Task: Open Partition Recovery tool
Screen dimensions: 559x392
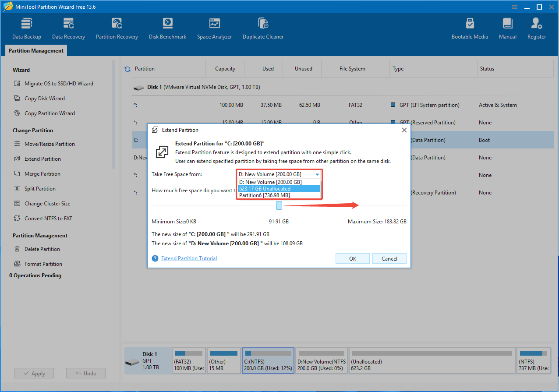Action: click(x=117, y=28)
